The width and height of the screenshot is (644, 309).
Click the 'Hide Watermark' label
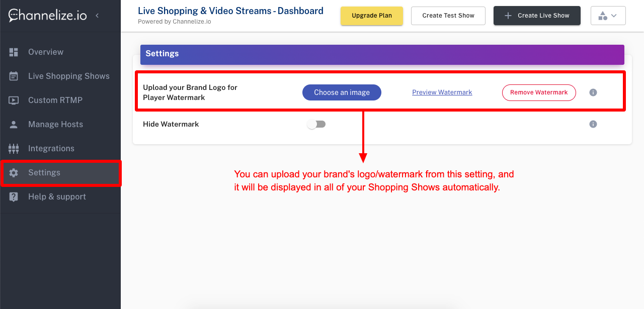coord(171,124)
